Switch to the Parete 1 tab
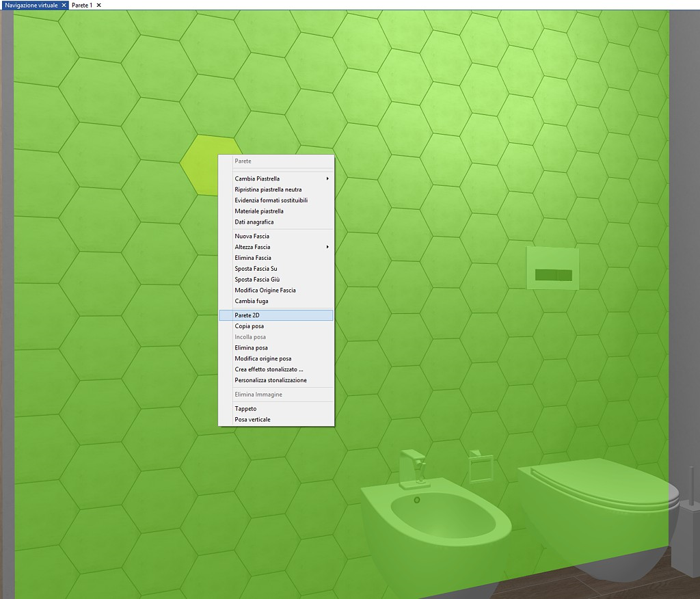 coord(82,5)
